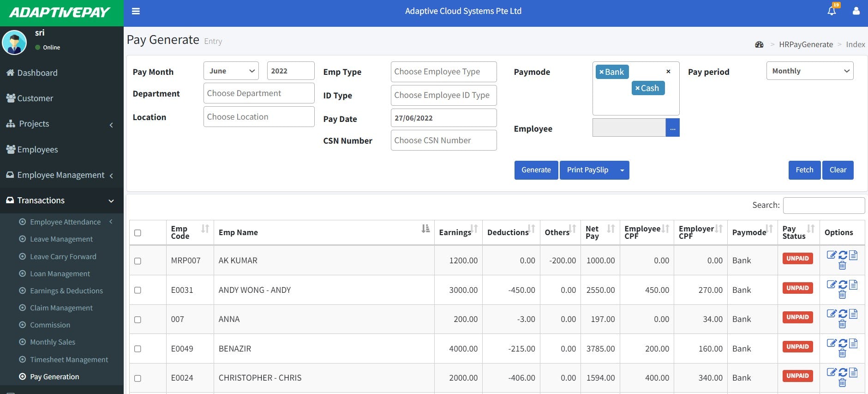Screen dimensions: 868x394
Task: Check the row for E0031 ANDY WONG
Action: coord(138,290)
